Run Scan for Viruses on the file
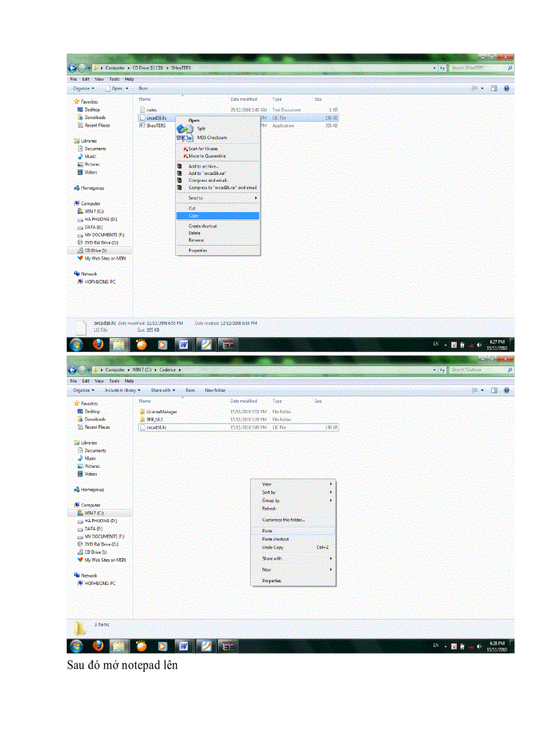Image resolution: width=549 pixels, height=756 pixels. point(202,149)
